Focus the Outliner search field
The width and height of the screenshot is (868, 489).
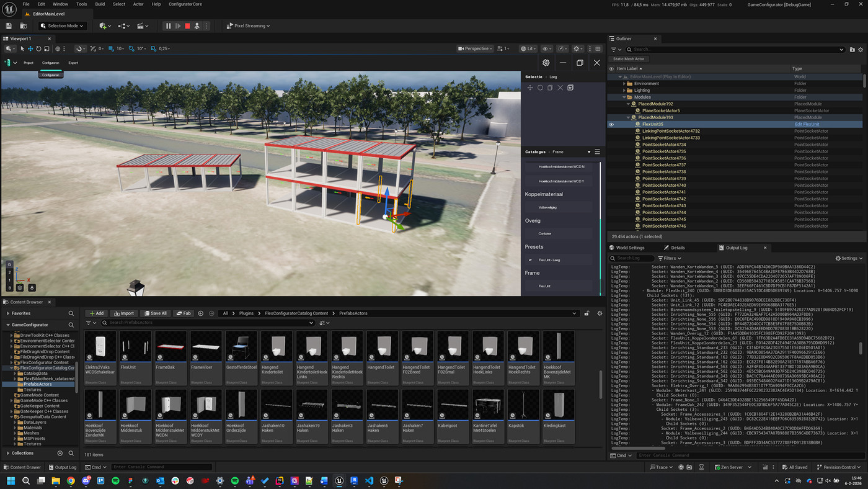pyautogui.click(x=735, y=49)
